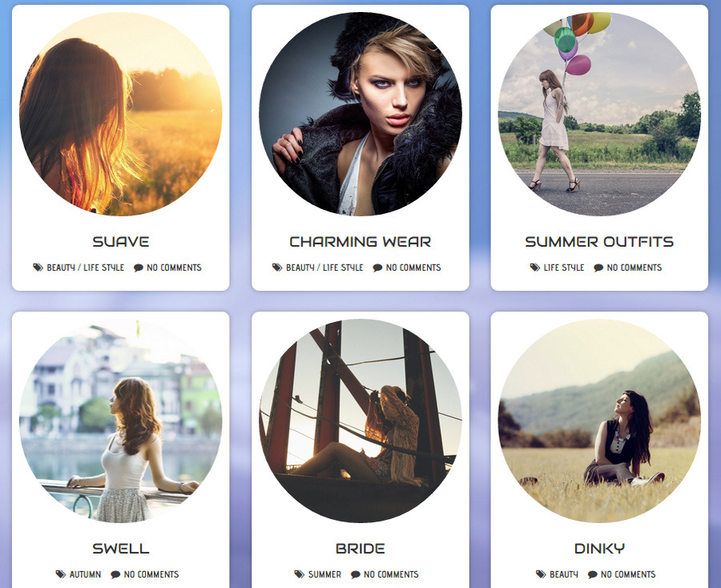Click the comment bubble icon under Bride
This screenshot has height=588, width=721.
click(356, 574)
